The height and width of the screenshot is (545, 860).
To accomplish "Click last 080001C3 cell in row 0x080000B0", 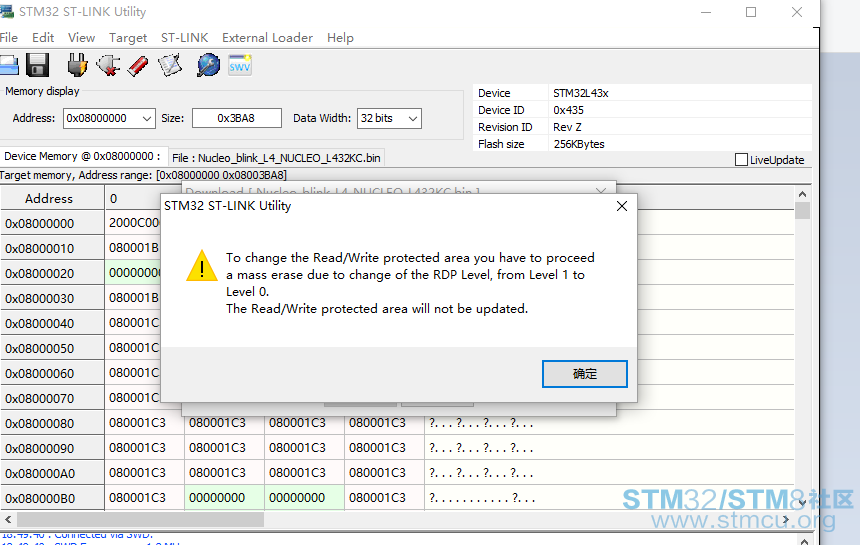I will [384, 498].
